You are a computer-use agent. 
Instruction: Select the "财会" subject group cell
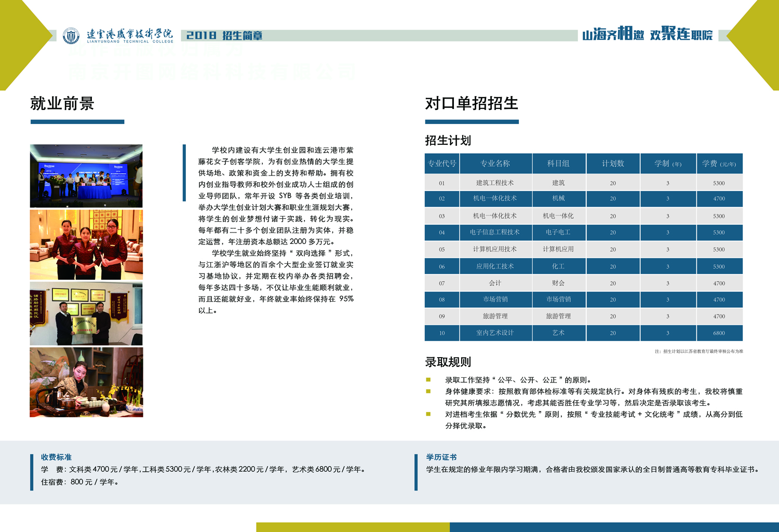pos(559,283)
